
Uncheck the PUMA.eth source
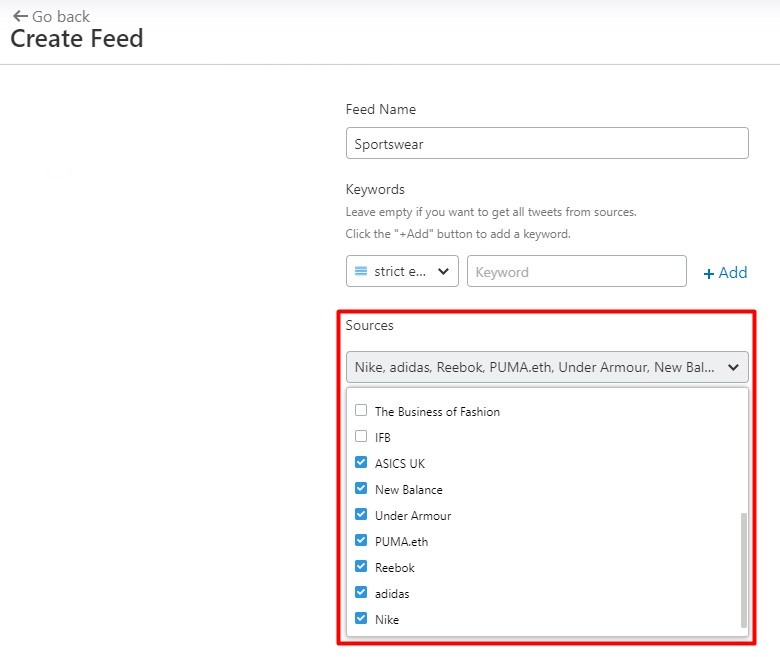[361, 540]
